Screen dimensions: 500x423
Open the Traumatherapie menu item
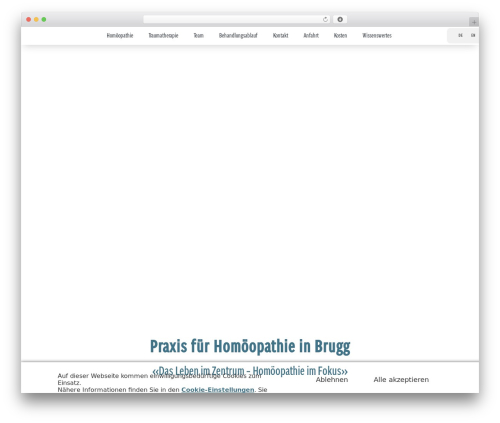(163, 35)
